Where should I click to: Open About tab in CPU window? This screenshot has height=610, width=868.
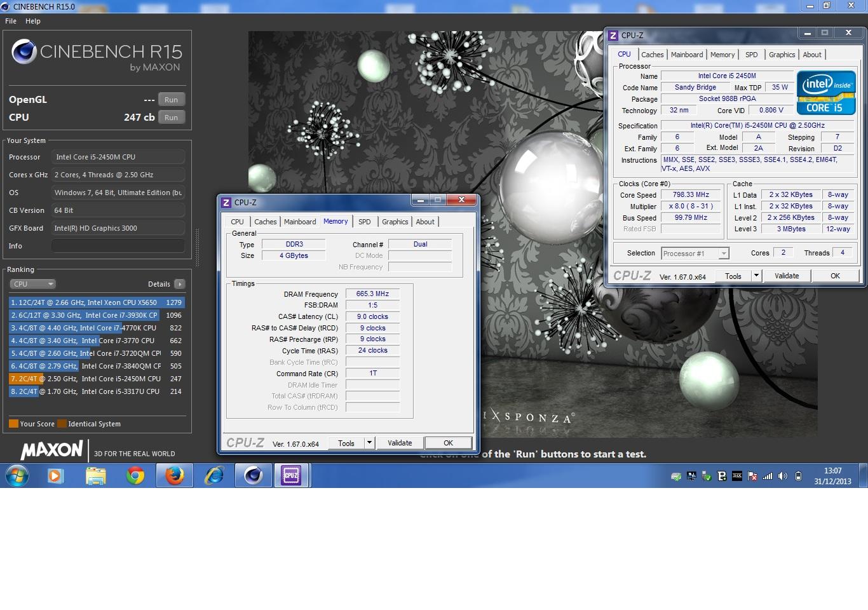[812, 55]
